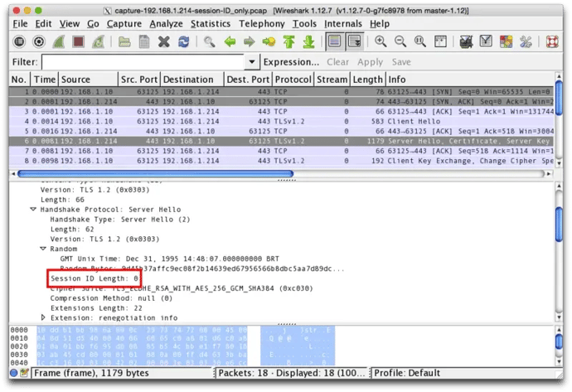Toggle auto scroll in live capture
The image size is (572, 392).
pos(353,41)
